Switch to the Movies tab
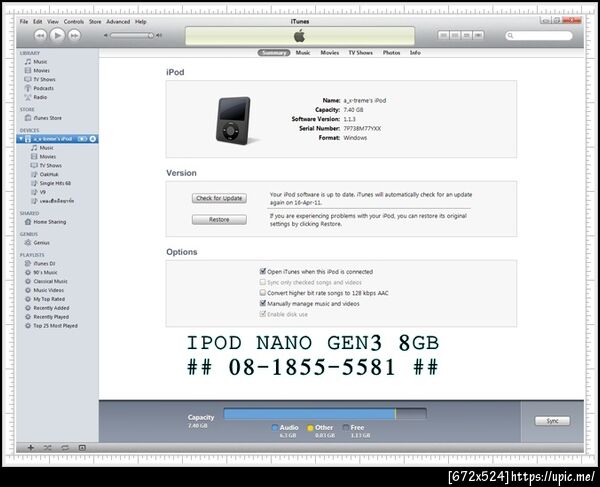This screenshot has height=487, width=600. point(329,52)
